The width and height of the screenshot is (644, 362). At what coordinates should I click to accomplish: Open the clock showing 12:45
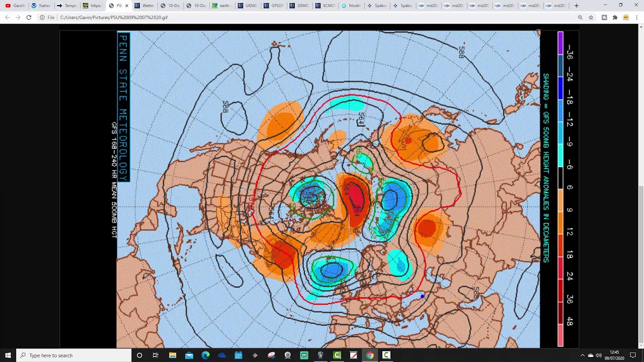614,355
